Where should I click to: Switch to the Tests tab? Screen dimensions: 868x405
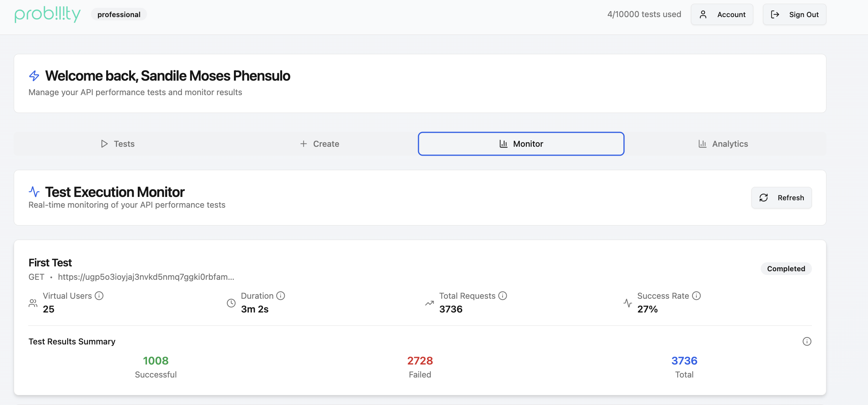coord(118,144)
